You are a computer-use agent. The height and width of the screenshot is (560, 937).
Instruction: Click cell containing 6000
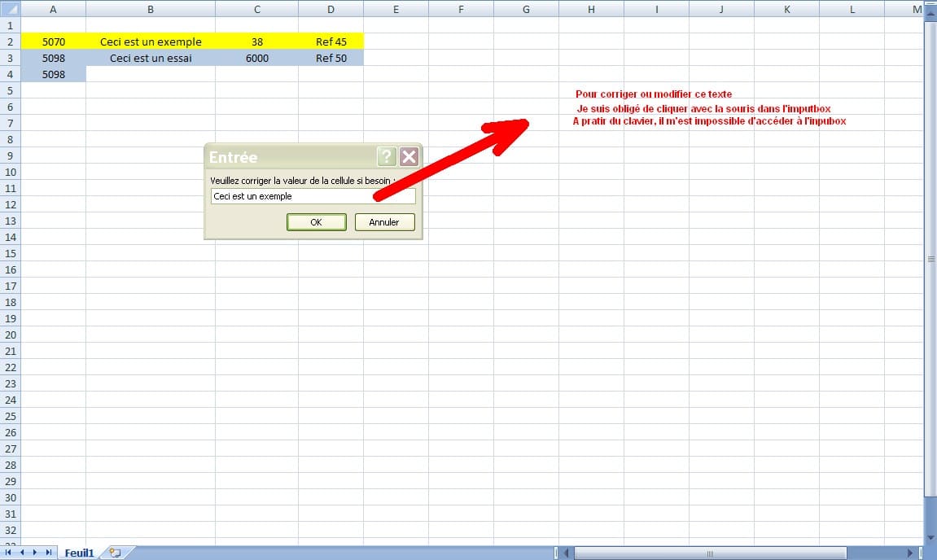pos(257,58)
